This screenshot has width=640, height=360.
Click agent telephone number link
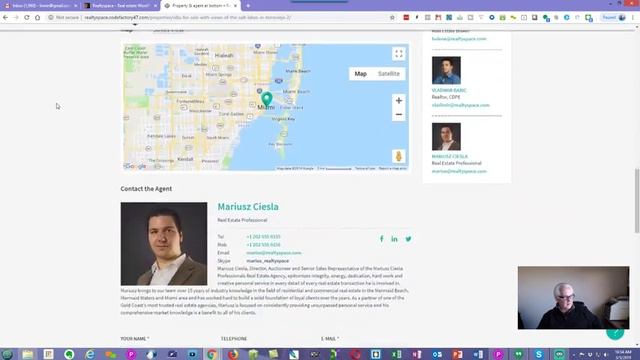coord(263,237)
